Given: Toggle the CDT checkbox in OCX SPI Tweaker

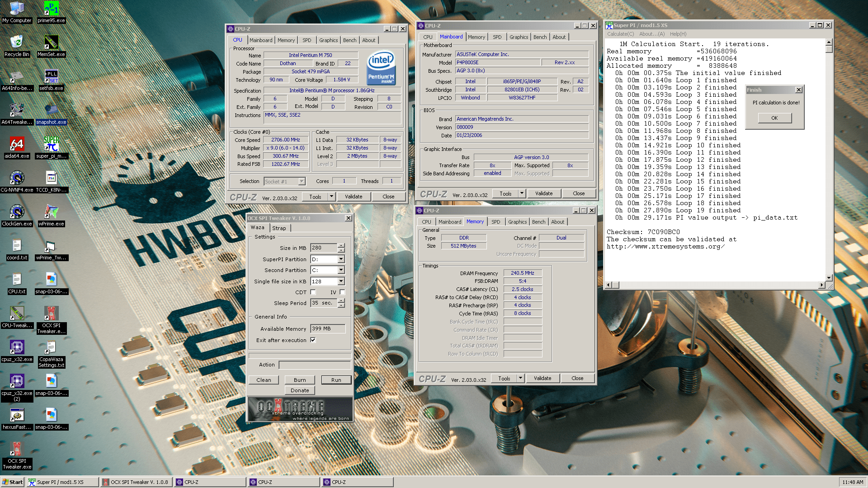Looking at the screenshot, I should (x=313, y=292).
